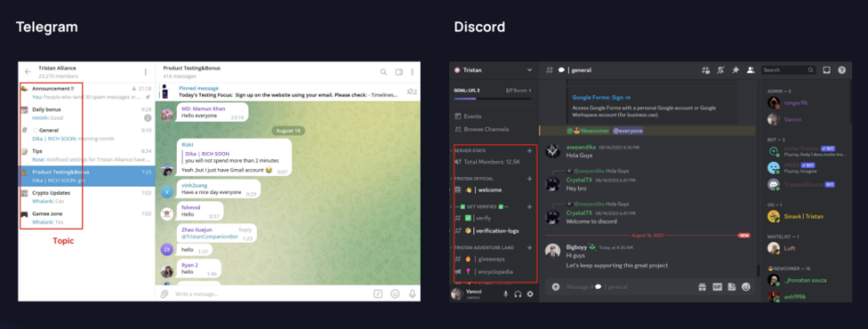Open Product Testing&Bonus chat more menu
This screenshot has width=868, height=329.
click(x=413, y=72)
